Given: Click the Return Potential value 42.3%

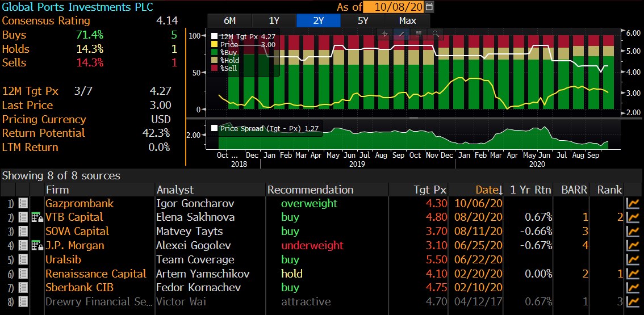Looking at the screenshot, I should point(156,133).
